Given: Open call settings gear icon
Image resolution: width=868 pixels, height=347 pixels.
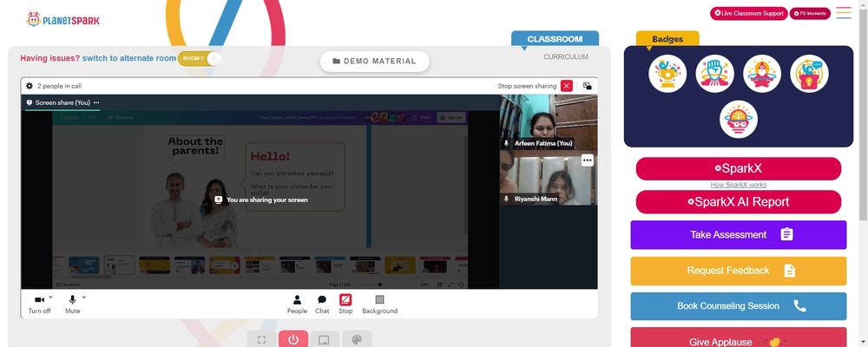Looking at the screenshot, I should tap(30, 86).
